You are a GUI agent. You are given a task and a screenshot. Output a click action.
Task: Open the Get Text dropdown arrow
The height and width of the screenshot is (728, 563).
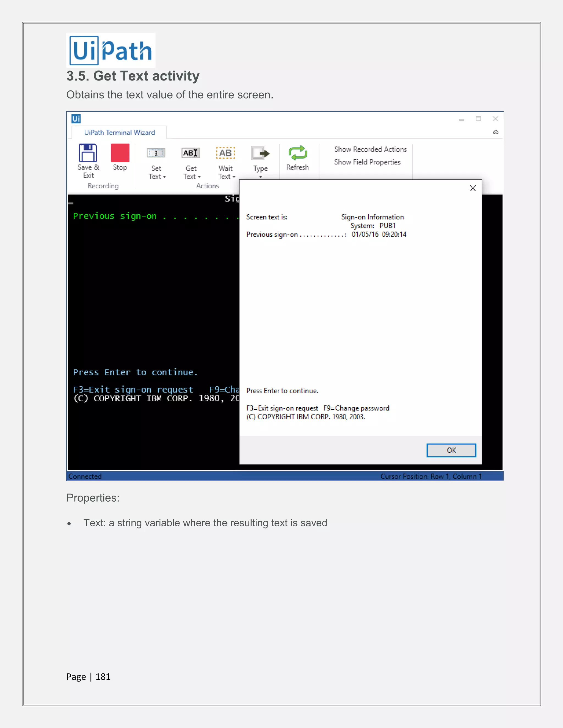tap(199, 177)
